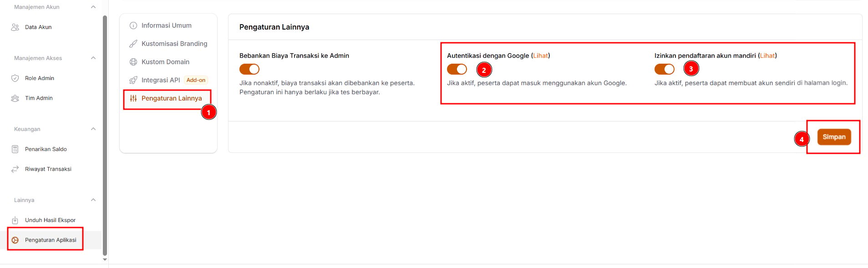This screenshot has width=868, height=268.
Task: Collapse the Keuangan section chevron
Action: point(93,129)
